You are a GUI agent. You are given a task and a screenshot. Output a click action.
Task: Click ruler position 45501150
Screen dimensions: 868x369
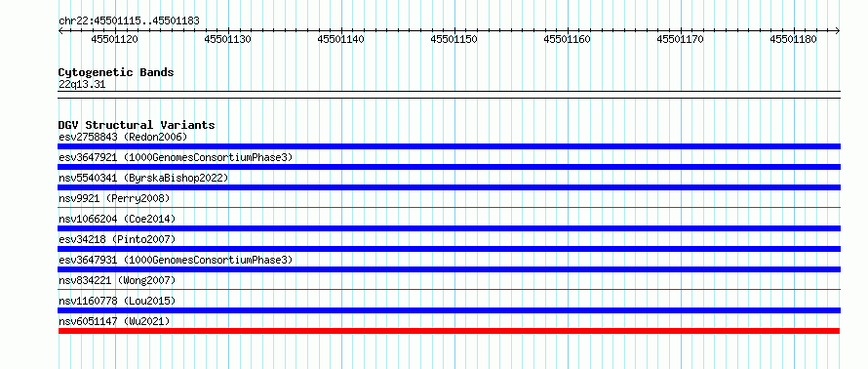[454, 39]
